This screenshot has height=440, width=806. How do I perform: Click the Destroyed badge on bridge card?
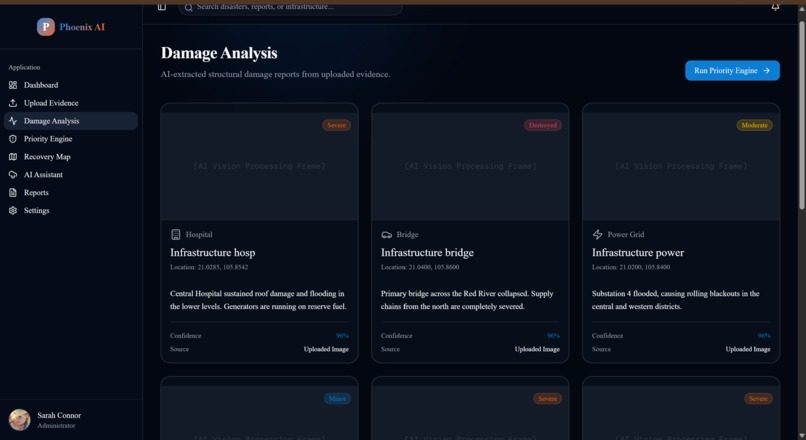pyautogui.click(x=543, y=125)
